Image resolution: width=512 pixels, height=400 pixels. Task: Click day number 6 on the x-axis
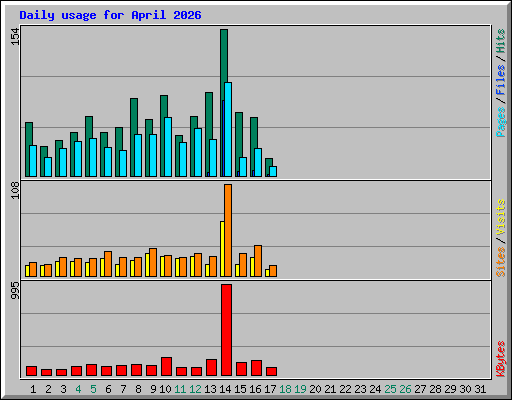[108, 389]
